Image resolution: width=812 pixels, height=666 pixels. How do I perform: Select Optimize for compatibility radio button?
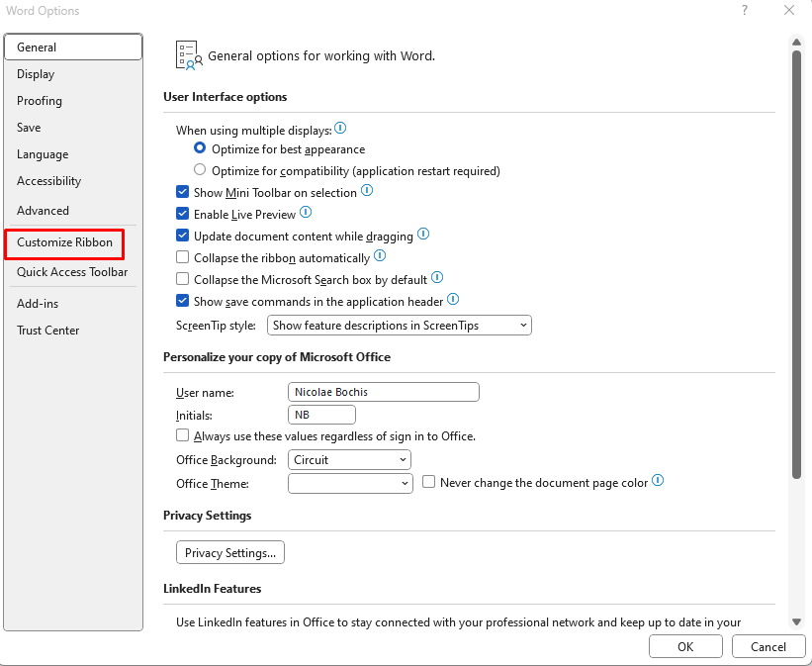(x=200, y=170)
